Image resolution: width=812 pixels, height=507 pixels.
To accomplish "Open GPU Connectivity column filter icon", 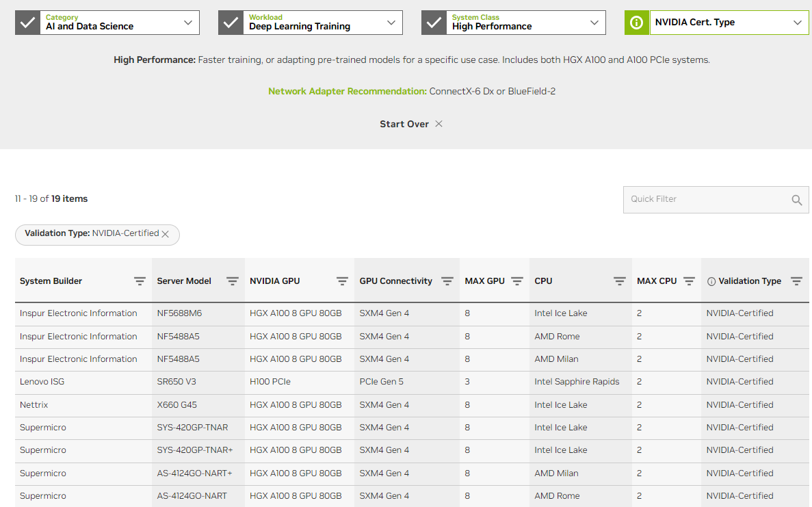I will pyautogui.click(x=447, y=281).
